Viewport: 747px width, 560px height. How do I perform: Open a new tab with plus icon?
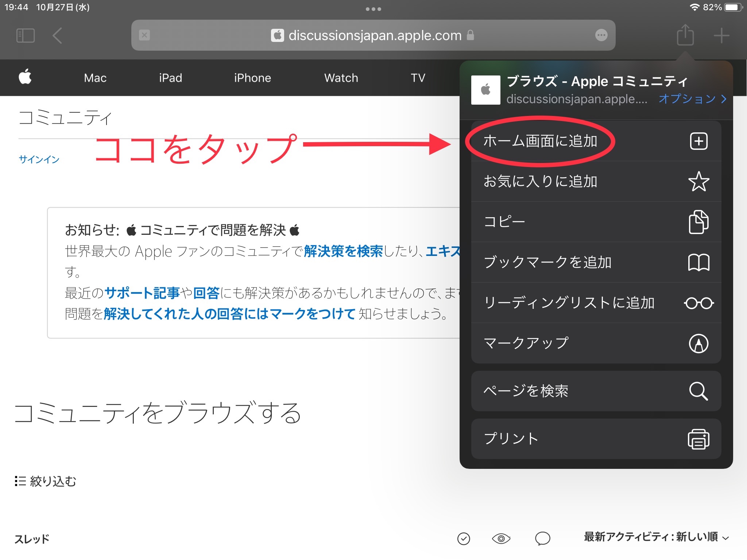(x=721, y=36)
